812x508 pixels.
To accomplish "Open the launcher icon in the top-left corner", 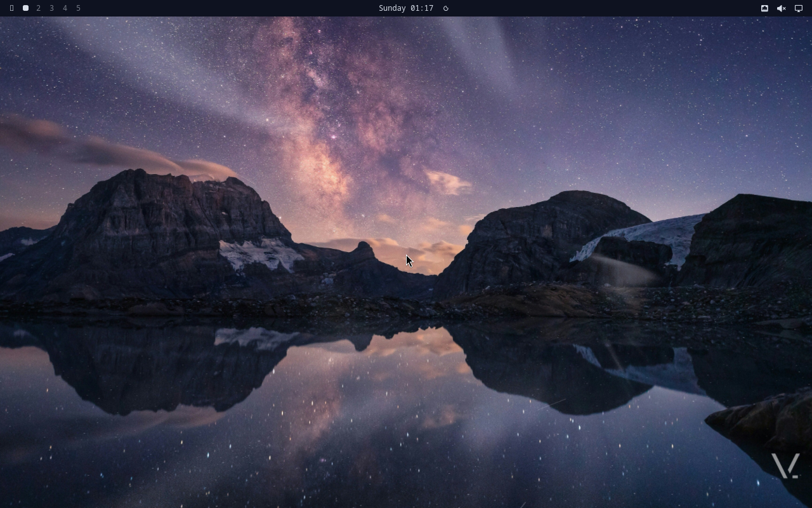I will click(x=11, y=8).
